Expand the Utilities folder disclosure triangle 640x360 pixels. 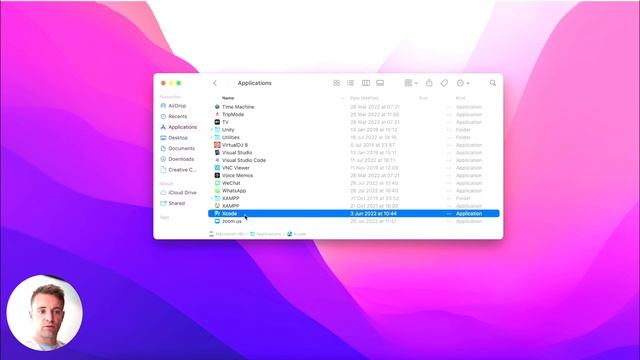tap(211, 138)
